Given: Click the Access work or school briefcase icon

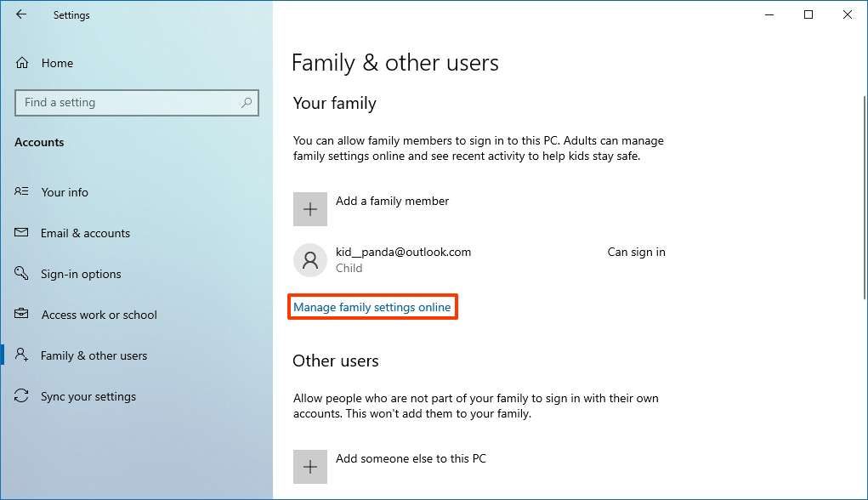Looking at the screenshot, I should pyautogui.click(x=21, y=315).
